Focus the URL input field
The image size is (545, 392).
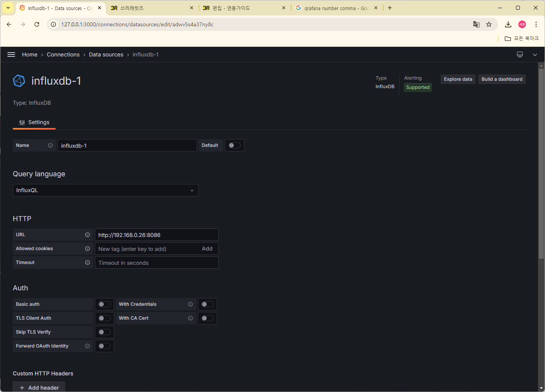tap(157, 235)
